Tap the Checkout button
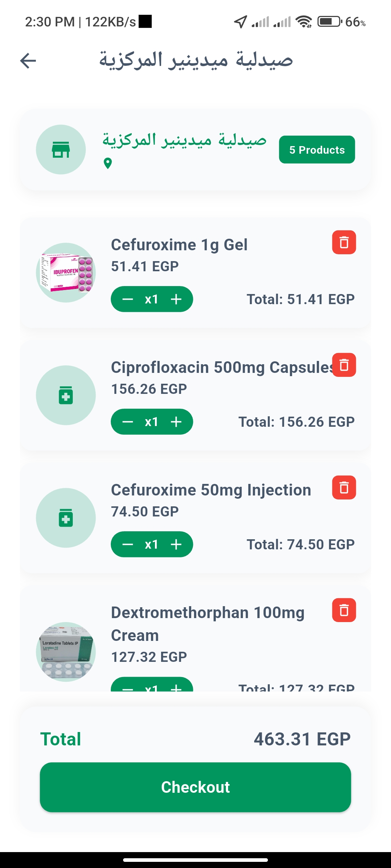The image size is (391, 868). tap(195, 787)
